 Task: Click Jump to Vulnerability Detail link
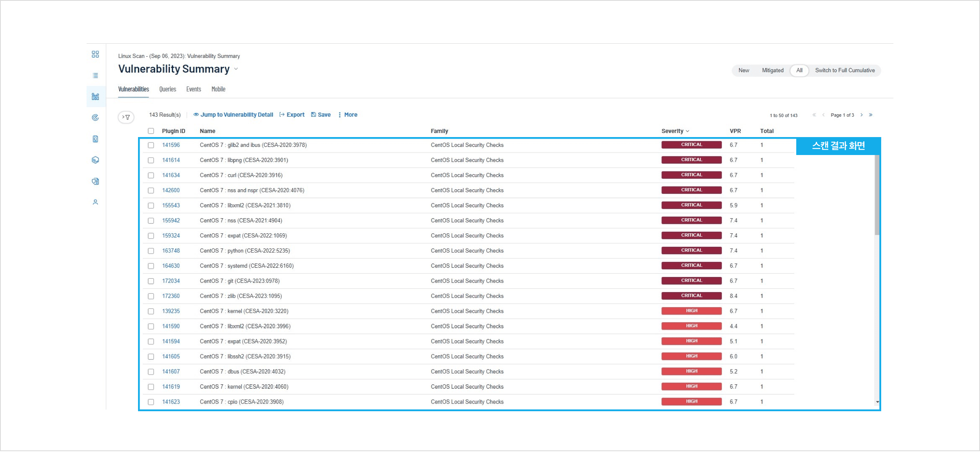click(x=233, y=115)
